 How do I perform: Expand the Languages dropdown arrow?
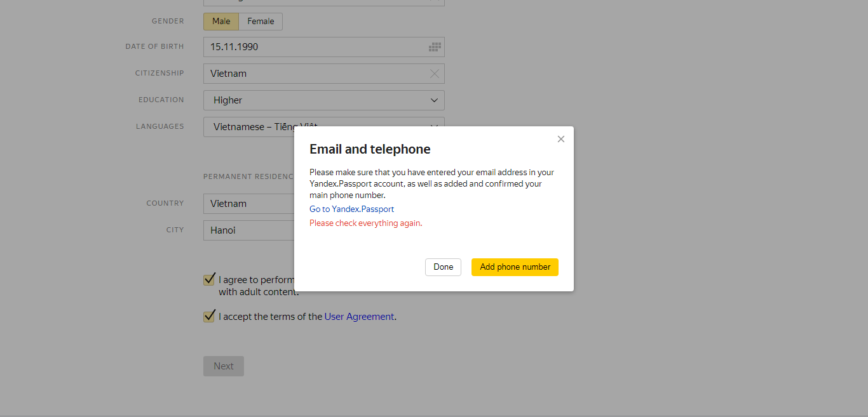pyautogui.click(x=435, y=126)
